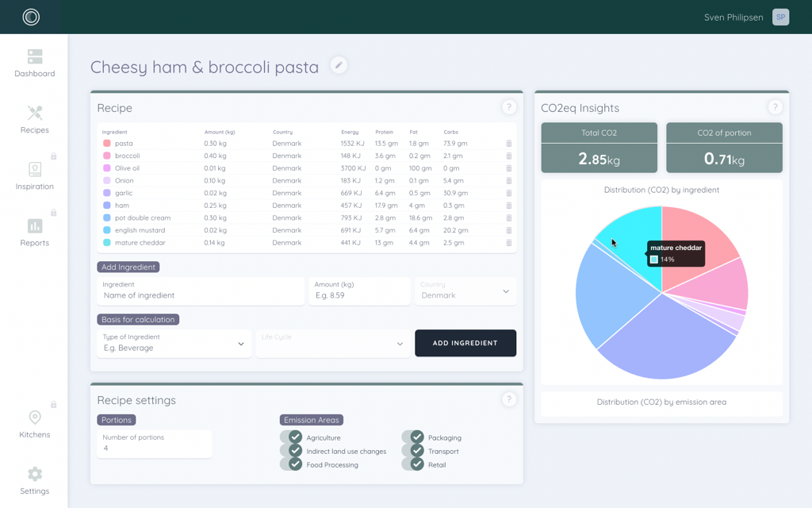Open the Life Cycle dropdown
This screenshot has width=812, height=508.
click(x=332, y=344)
